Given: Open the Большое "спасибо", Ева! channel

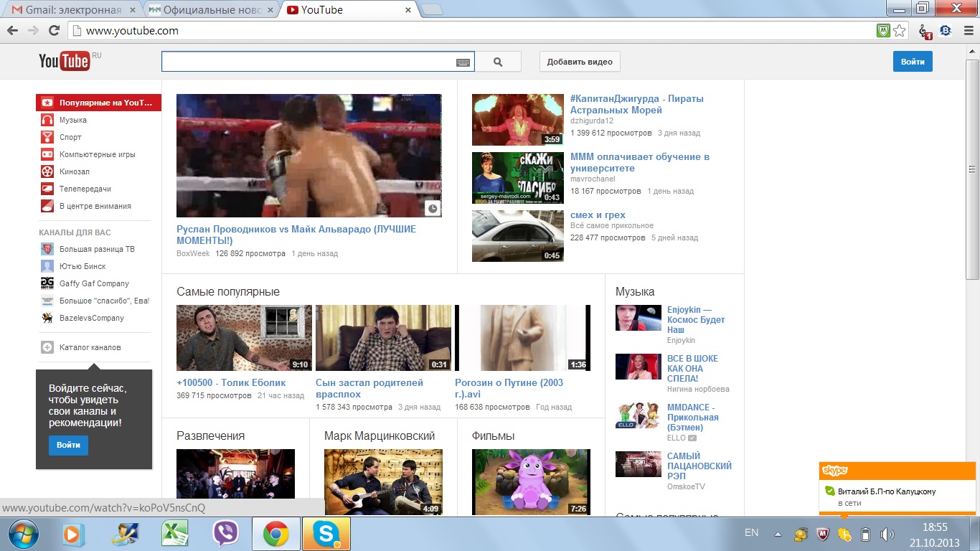Looking at the screenshot, I should click(x=104, y=301).
